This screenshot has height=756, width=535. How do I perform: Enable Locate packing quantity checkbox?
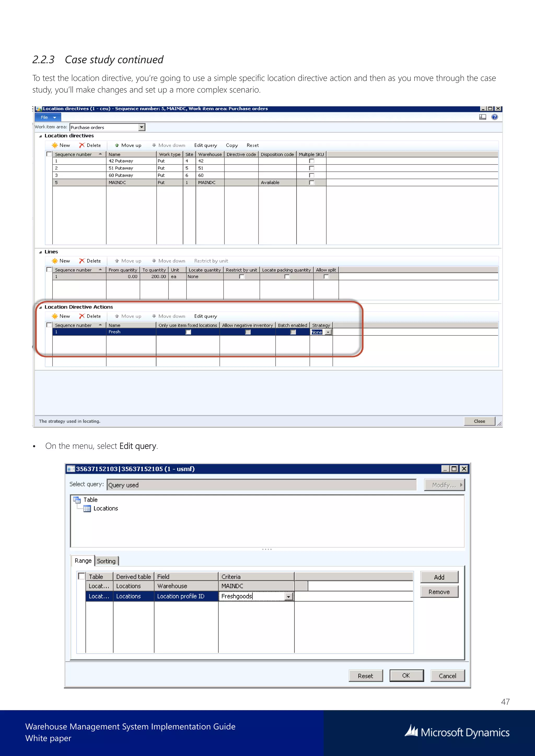click(x=287, y=277)
